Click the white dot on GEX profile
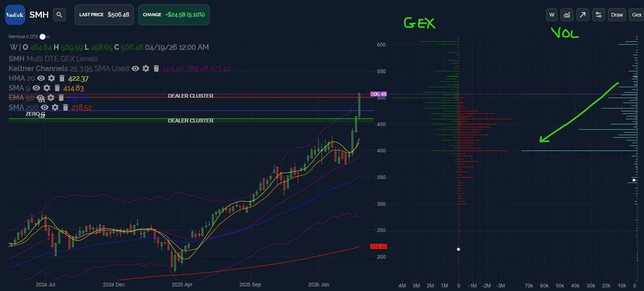The width and height of the screenshot is (644, 291). (459, 249)
